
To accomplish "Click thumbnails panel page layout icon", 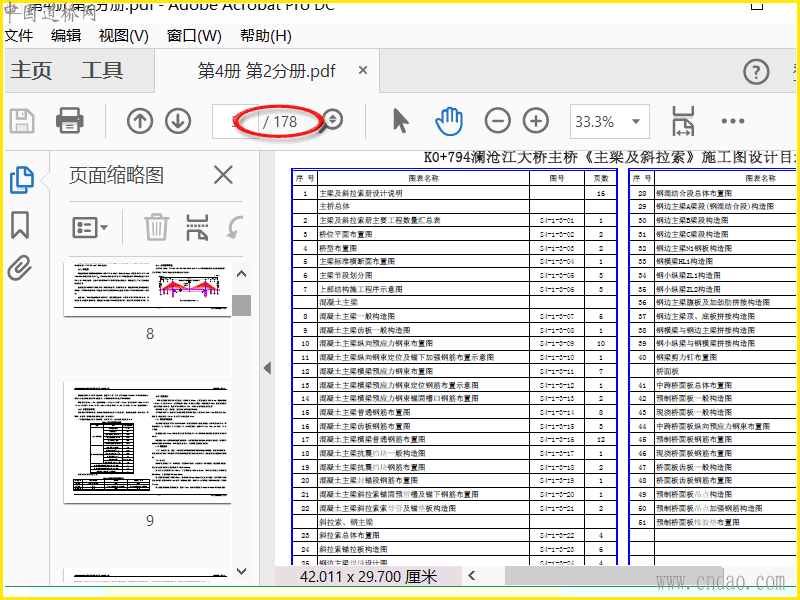I will pos(197,227).
